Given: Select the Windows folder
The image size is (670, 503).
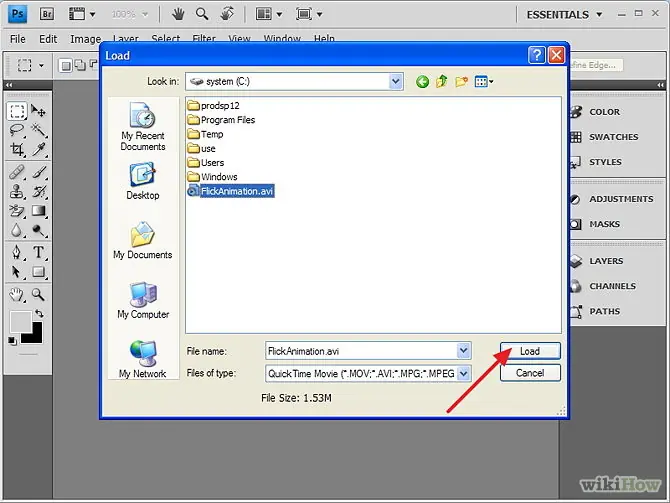Looking at the screenshot, I should [x=212, y=176].
